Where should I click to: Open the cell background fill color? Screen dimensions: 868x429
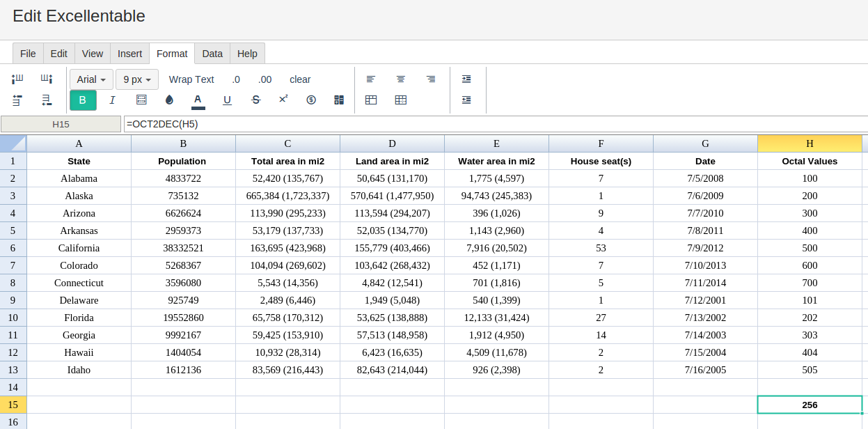point(169,100)
